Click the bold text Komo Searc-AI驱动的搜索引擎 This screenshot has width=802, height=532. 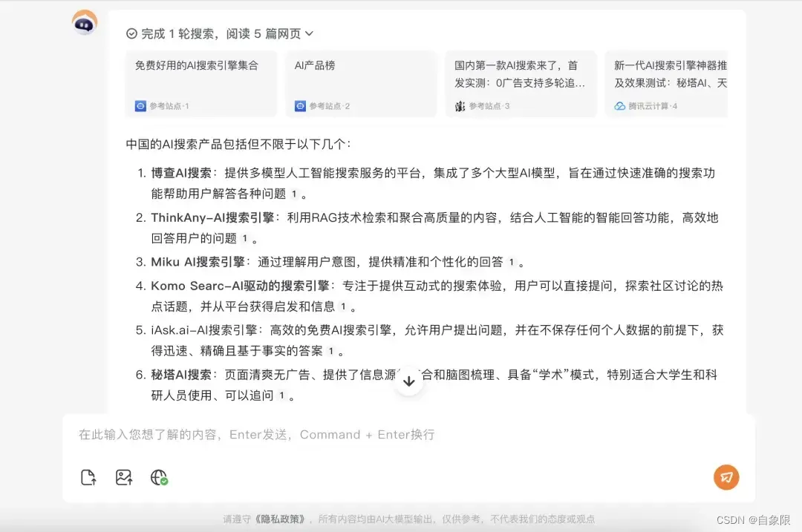240,286
